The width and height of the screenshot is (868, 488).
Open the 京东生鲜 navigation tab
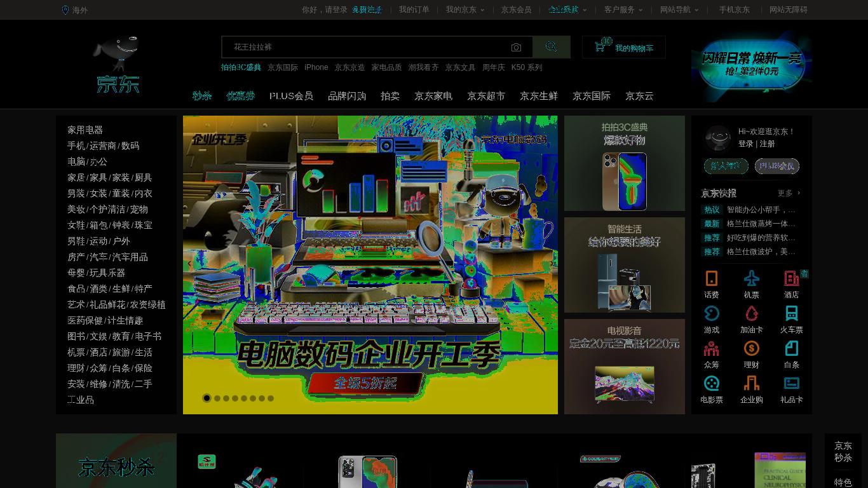539,96
